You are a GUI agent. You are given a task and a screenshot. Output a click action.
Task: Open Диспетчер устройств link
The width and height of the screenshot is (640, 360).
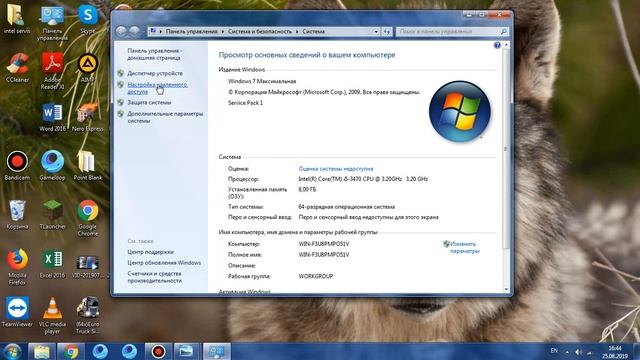[x=155, y=73]
